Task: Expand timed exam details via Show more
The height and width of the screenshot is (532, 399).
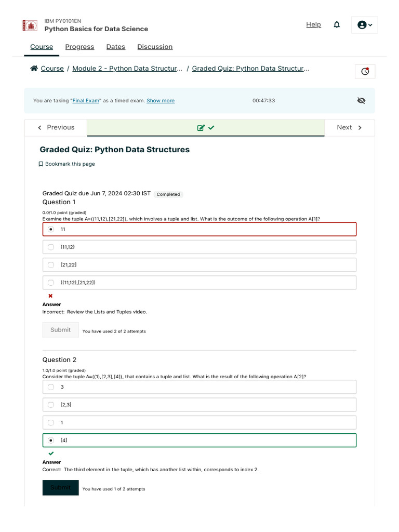Action: click(x=161, y=101)
